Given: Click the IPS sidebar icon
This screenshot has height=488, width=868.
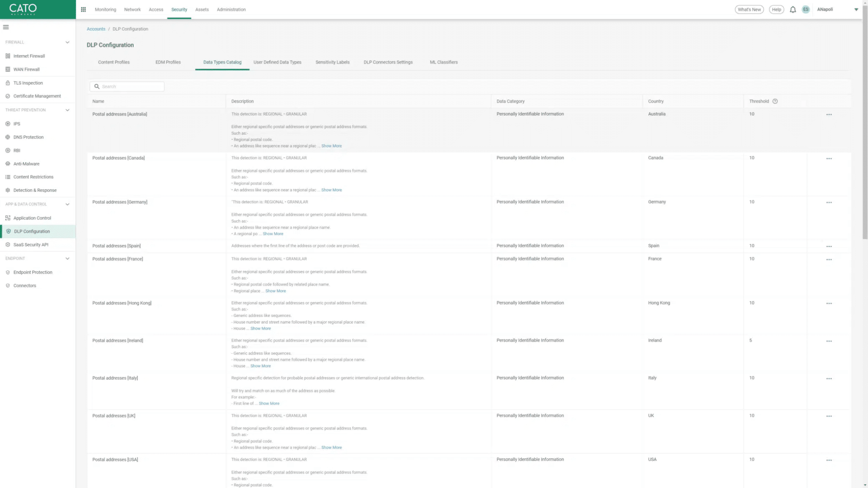Looking at the screenshot, I should click(x=8, y=124).
